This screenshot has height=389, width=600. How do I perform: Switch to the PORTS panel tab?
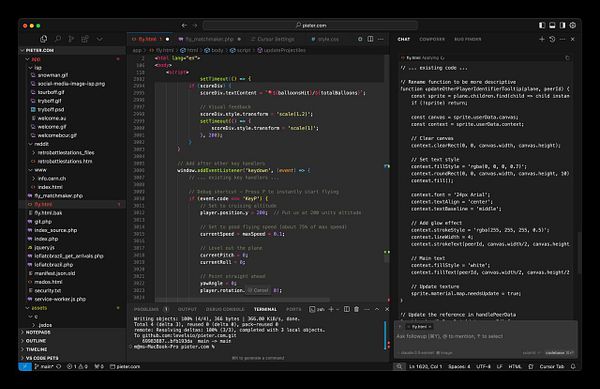[x=293, y=309]
